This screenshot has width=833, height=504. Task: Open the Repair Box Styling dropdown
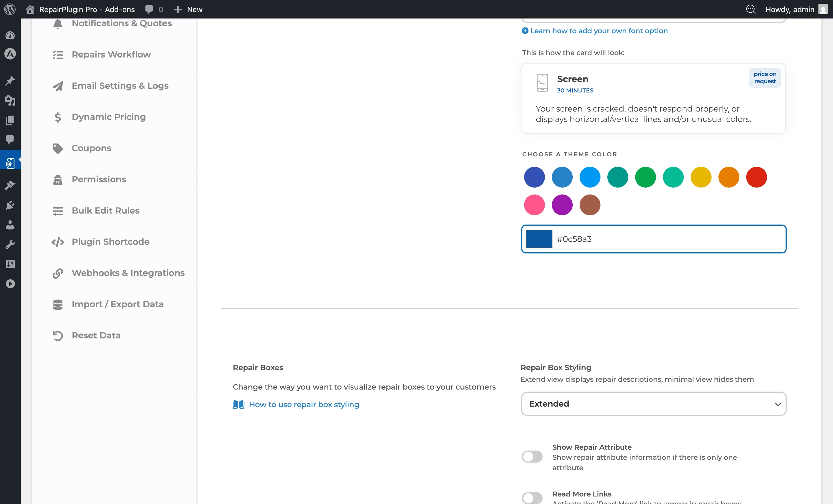(653, 404)
